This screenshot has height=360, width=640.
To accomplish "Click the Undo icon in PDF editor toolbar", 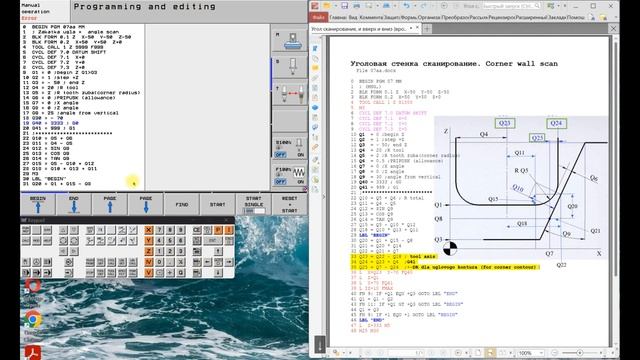I will coord(407,6).
